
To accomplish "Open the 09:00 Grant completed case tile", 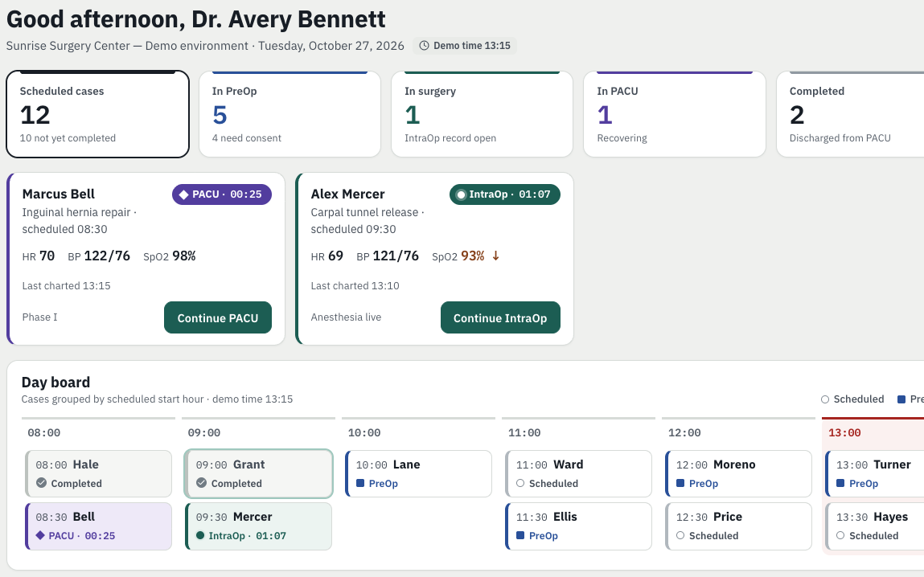I will (x=259, y=474).
